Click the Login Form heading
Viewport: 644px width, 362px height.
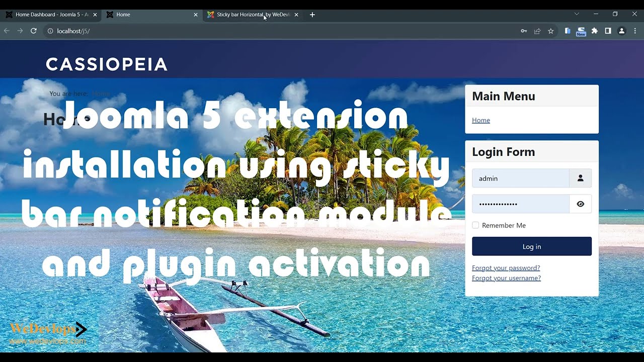click(504, 152)
